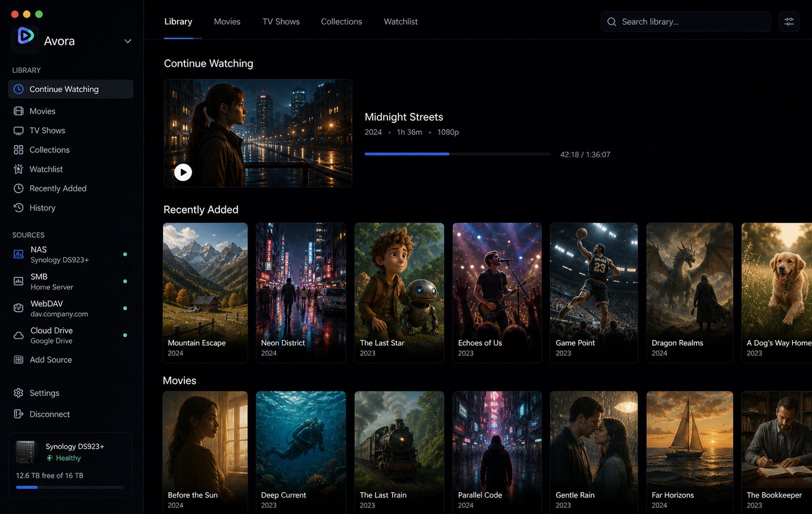Open The Last Train movie poster
812x514 pixels.
(x=399, y=453)
